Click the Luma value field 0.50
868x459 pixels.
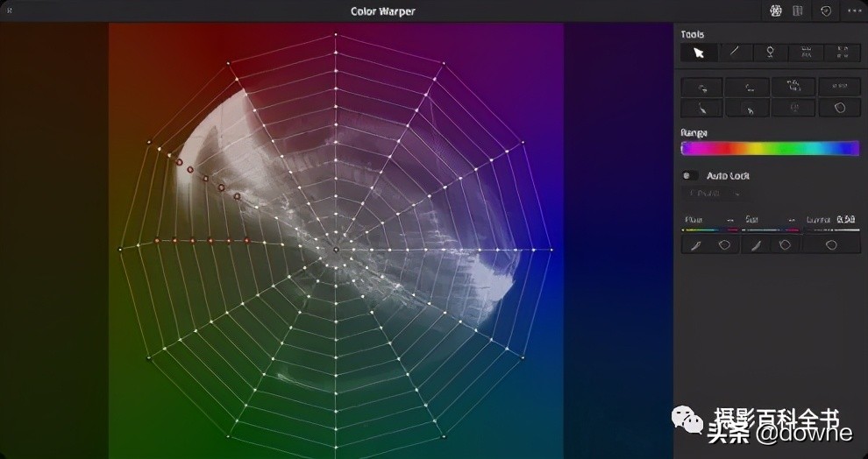[x=846, y=220]
